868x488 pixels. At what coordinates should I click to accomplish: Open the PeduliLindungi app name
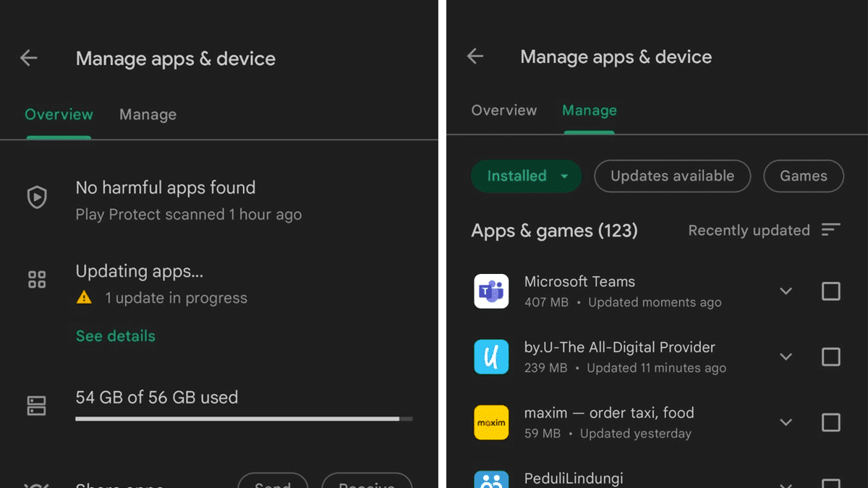point(574,478)
